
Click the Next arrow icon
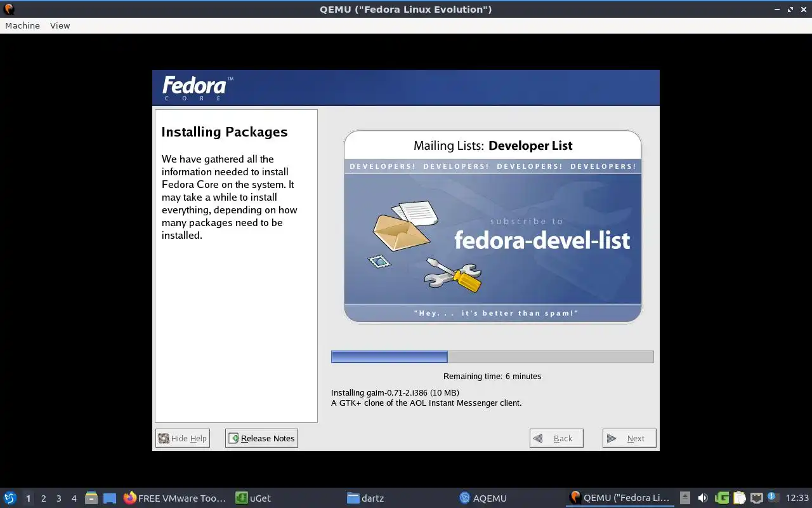pyautogui.click(x=612, y=438)
